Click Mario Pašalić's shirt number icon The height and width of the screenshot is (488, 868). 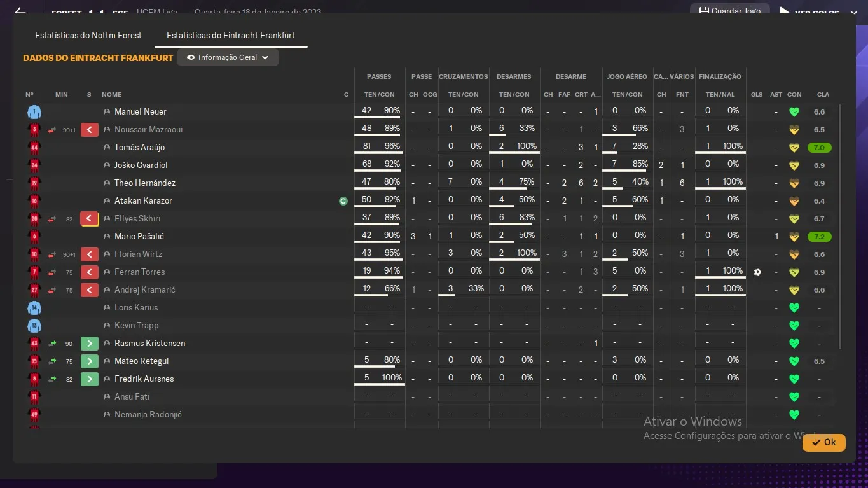click(34, 237)
